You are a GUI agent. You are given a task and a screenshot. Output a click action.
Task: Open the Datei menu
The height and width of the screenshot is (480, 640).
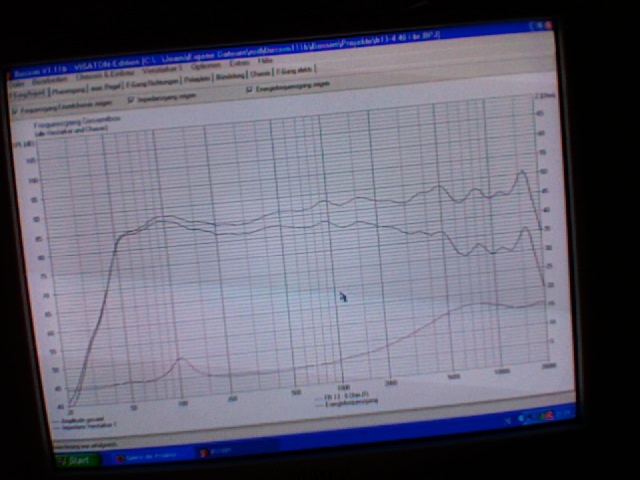click(x=17, y=84)
